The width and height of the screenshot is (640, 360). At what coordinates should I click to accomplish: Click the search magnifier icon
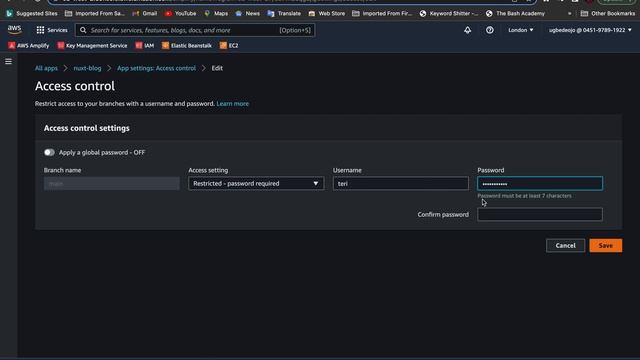click(x=83, y=30)
